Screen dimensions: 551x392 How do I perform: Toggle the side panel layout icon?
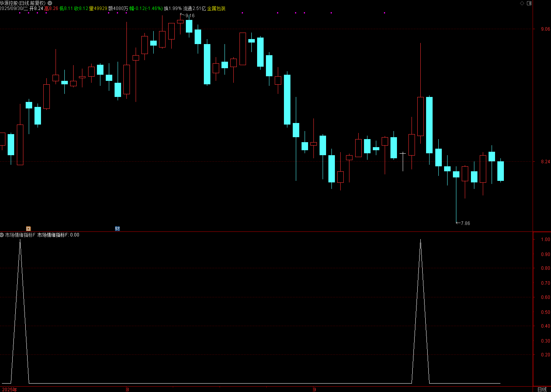529,3
